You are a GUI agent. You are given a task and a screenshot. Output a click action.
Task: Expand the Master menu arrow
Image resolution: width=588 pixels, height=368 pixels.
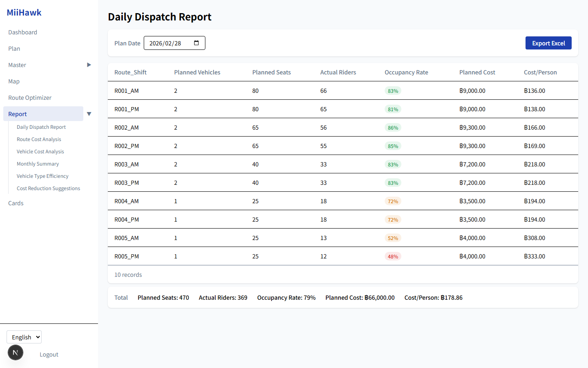[x=89, y=65]
